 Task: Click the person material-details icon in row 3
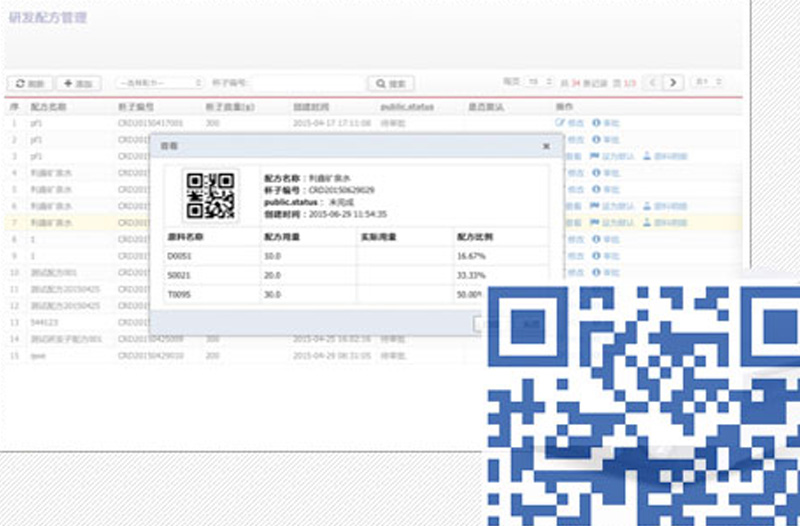pos(646,156)
